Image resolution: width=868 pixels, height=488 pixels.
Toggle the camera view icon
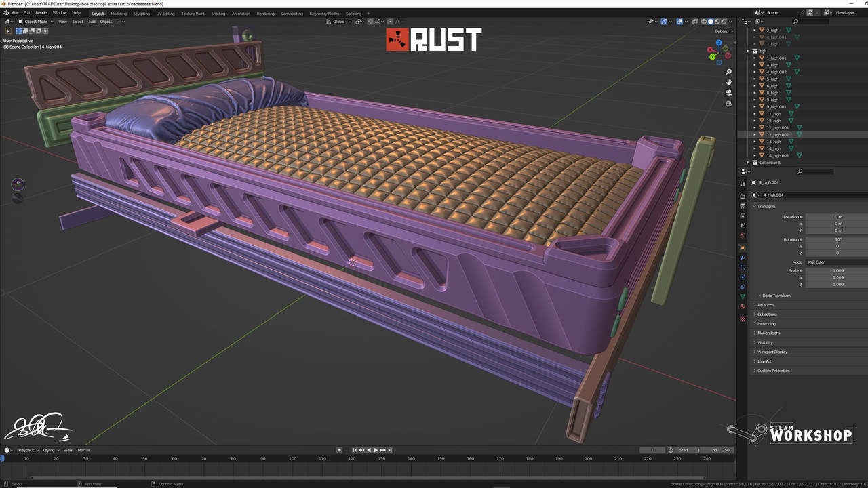[x=729, y=93]
